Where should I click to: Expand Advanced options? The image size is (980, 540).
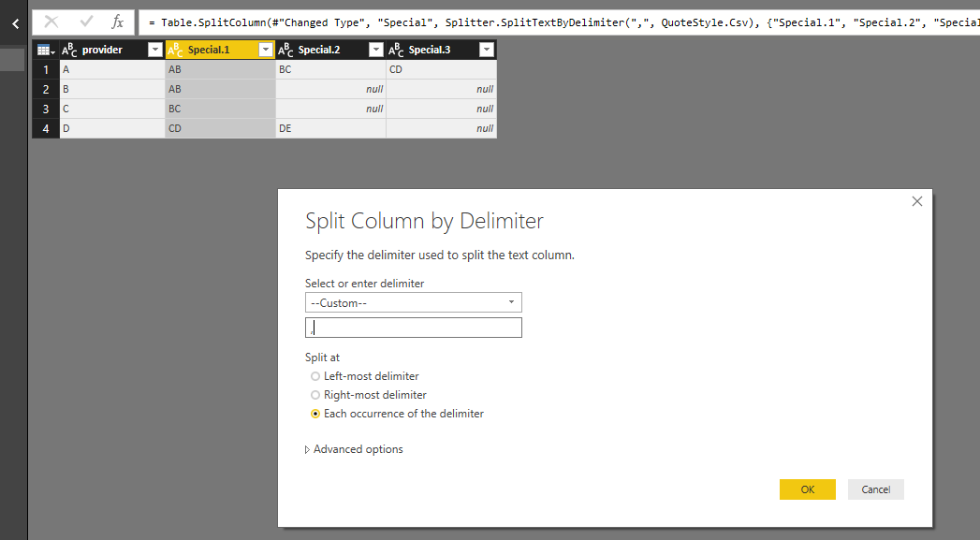click(x=354, y=449)
